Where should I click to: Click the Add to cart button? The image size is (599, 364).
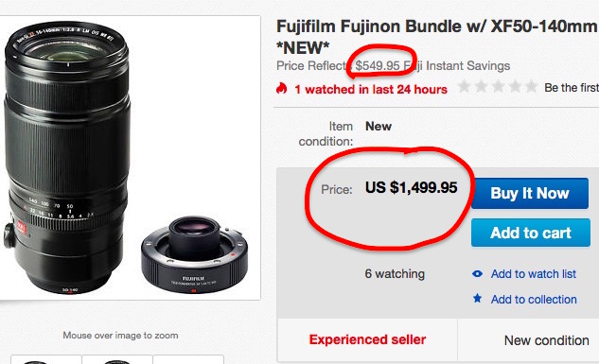531,233
